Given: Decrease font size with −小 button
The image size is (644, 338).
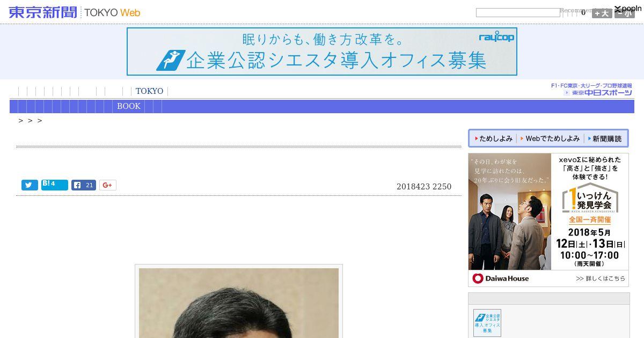Looking at the screenshot, I should tap(625, 13).
